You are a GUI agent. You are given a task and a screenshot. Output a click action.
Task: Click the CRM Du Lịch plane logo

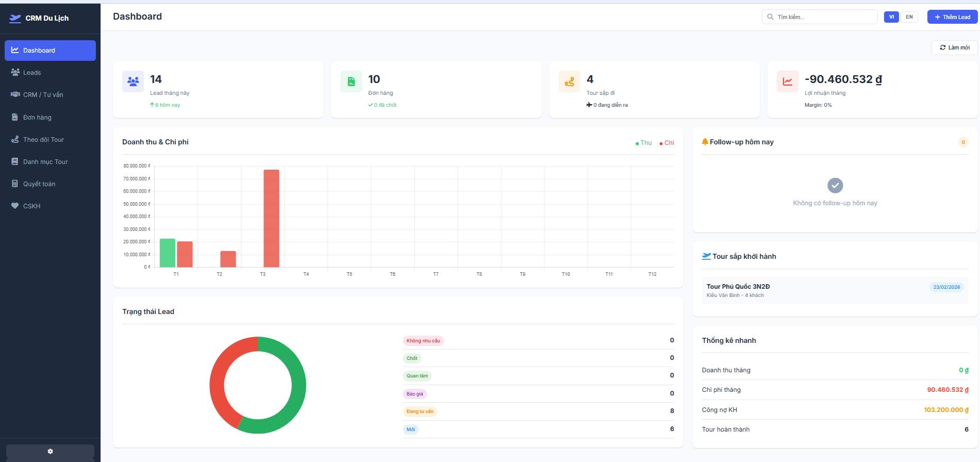point(15,19)
